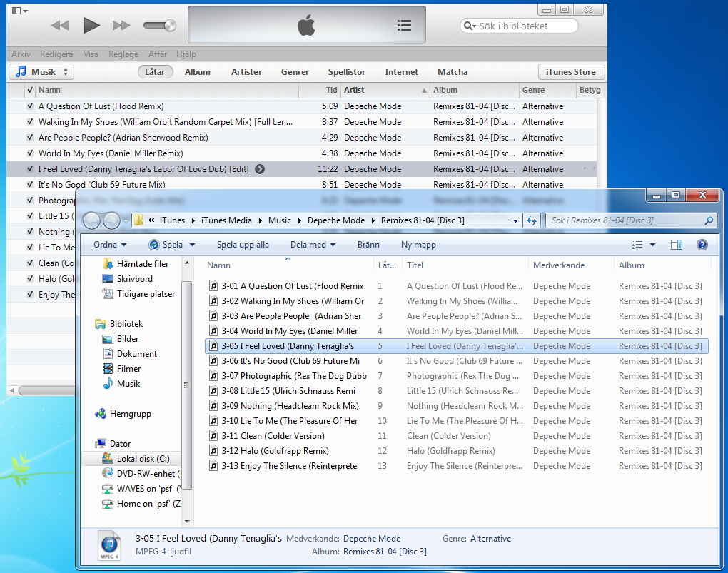Image resolution: width=728 pixels, height=573 pixels.
Task: Click the 'Depeche Mode' breadcrumb in the address bar
Action: coord(336,220)
